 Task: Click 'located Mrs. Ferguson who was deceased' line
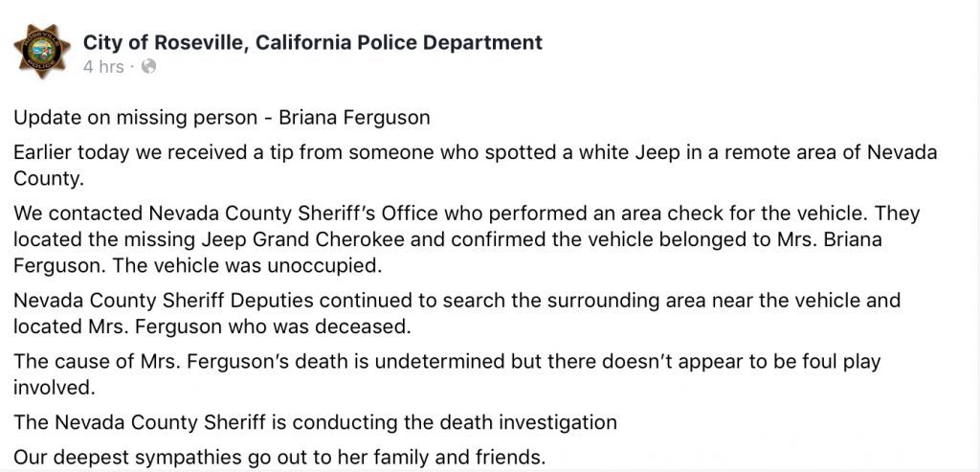pos(212,326)
